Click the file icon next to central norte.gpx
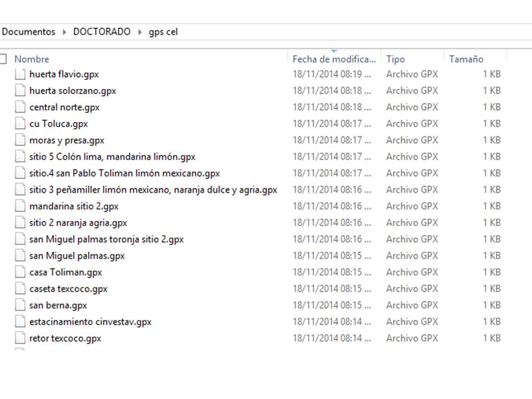 point(20,108)
